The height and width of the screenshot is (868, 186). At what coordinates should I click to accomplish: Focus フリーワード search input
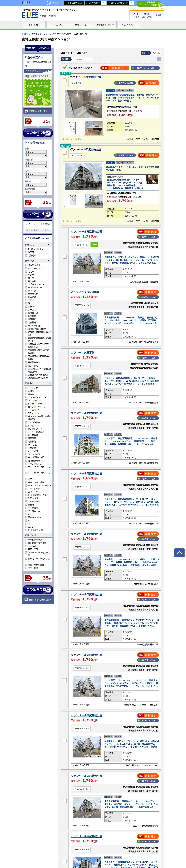38,230
